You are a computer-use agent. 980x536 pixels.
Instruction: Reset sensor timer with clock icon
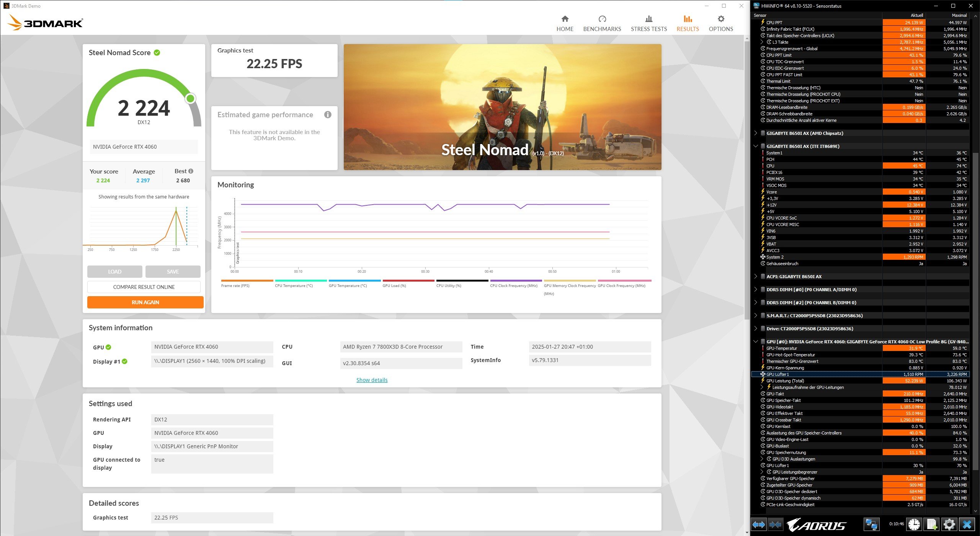click(914, 524)
